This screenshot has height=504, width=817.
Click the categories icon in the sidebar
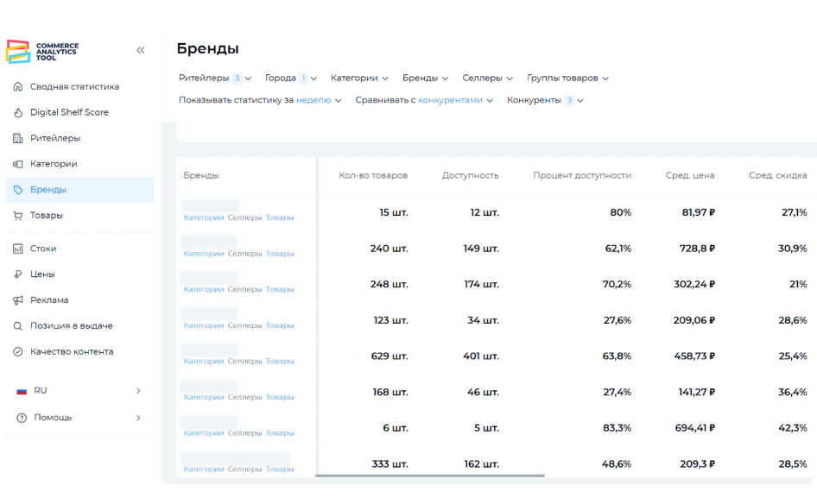[x=18, y=164]
